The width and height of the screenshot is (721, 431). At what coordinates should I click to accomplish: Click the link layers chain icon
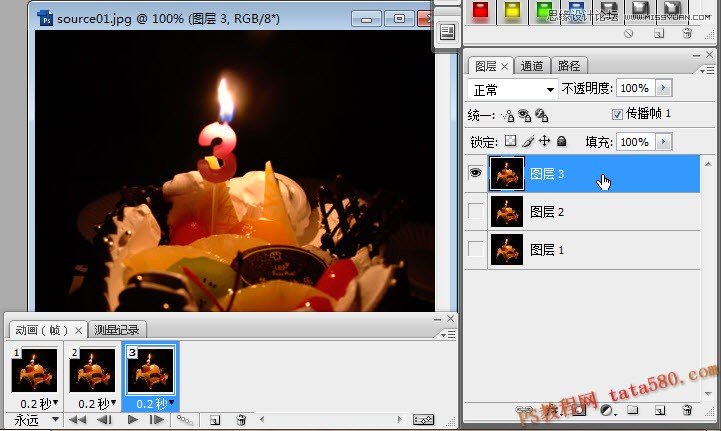[x=523, y=409]
